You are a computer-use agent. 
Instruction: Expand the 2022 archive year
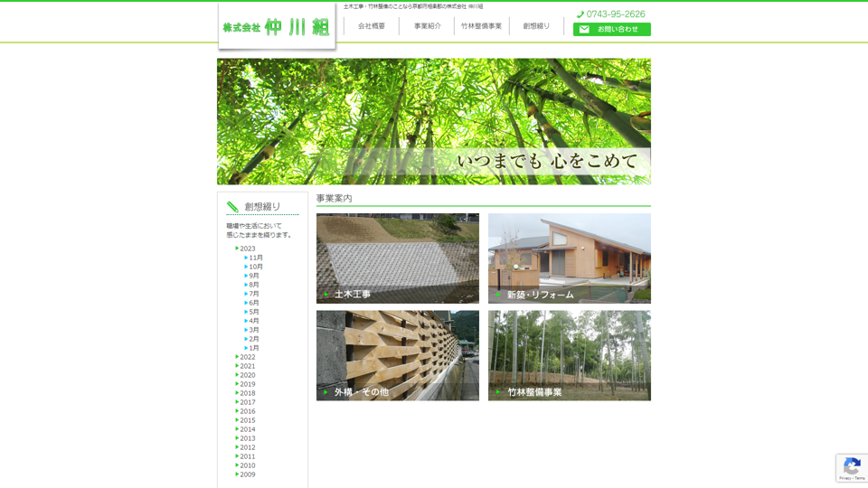pos(237,357)
